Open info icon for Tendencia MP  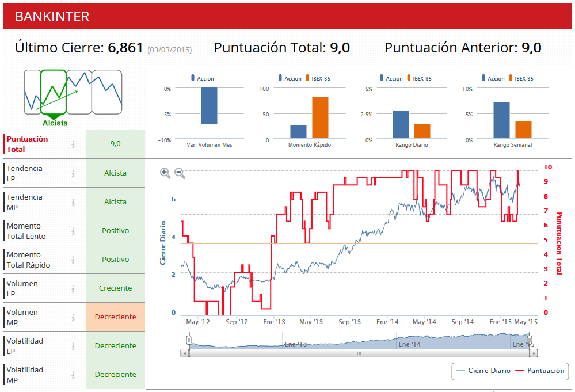point(73,203)
